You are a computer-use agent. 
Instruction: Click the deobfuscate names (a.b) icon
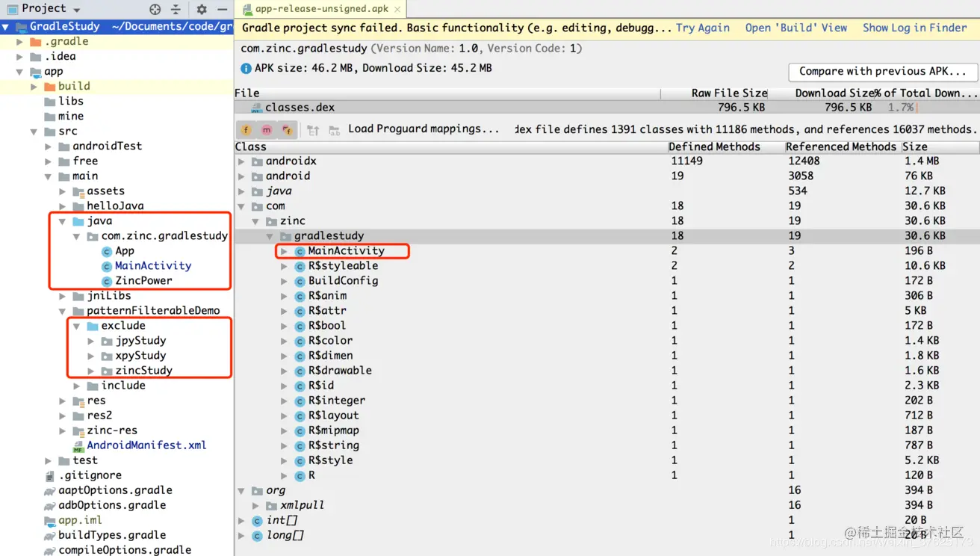click(334, 130)
